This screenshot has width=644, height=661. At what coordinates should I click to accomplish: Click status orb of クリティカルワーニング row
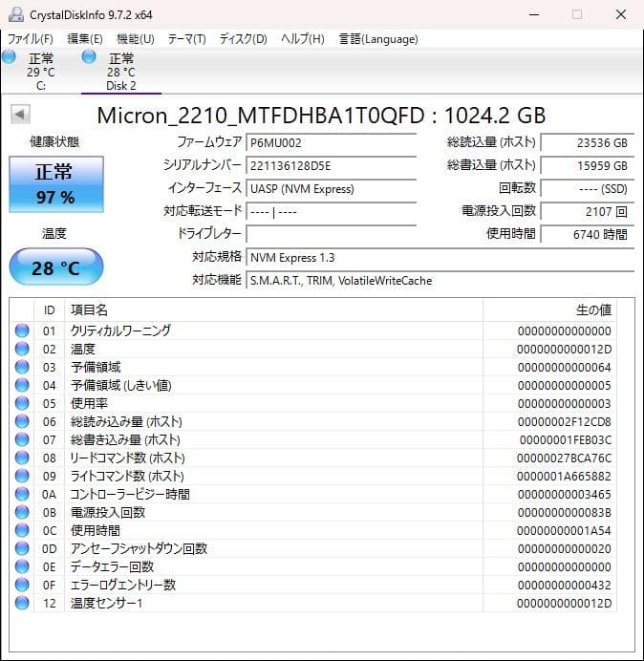coord(22,330)
